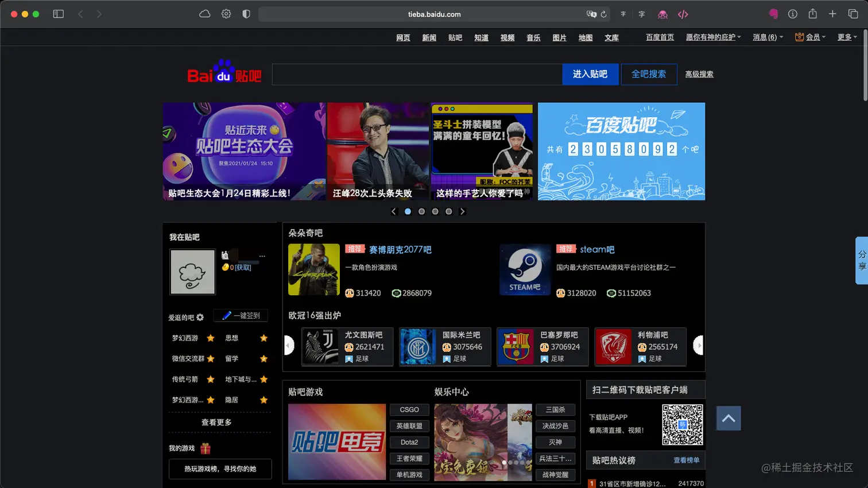The width and height of the screenshot is (868, 488).
Task: Show the tab overview icon
Action: (x=853, y=14)
